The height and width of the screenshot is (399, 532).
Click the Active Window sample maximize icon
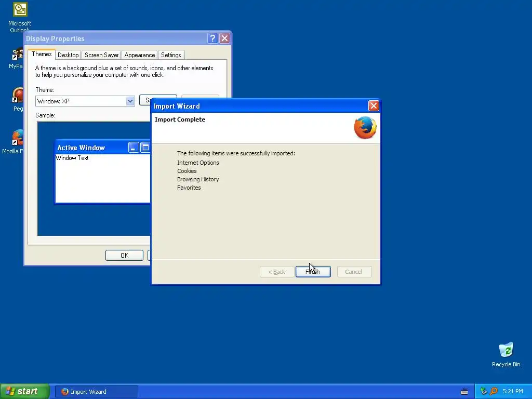point(145,148)
